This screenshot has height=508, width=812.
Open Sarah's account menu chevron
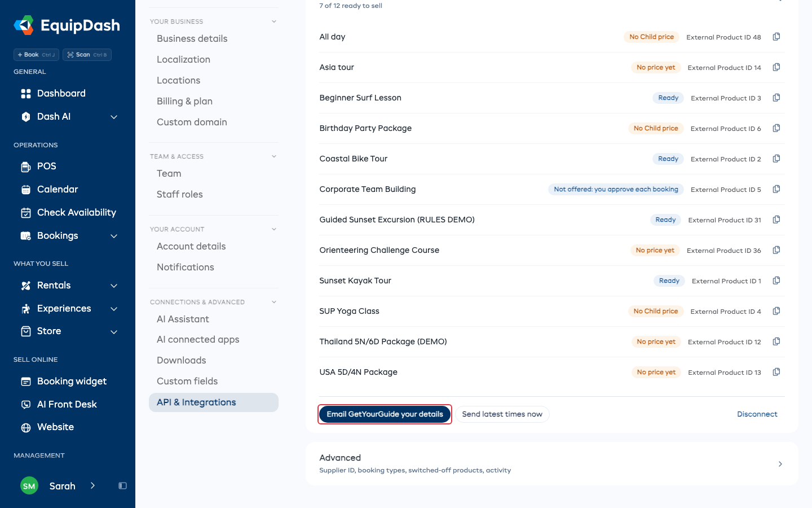coord(92,486)
